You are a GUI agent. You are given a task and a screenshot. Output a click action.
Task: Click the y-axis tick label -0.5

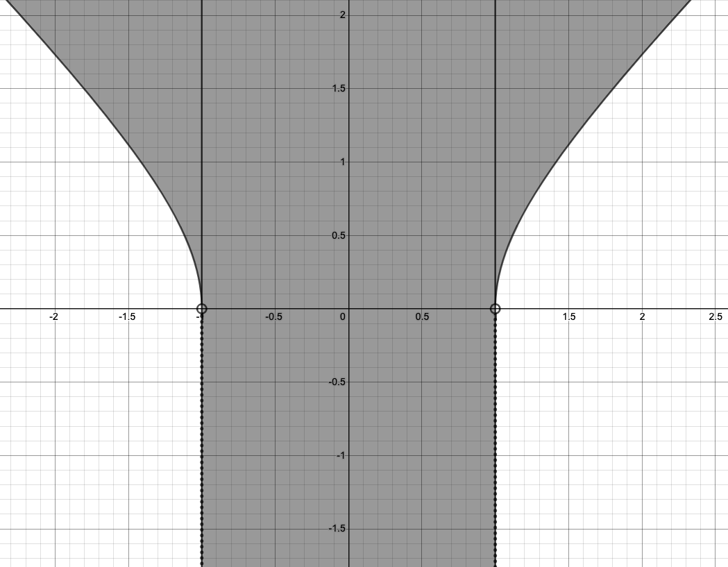tap(336, 382)
